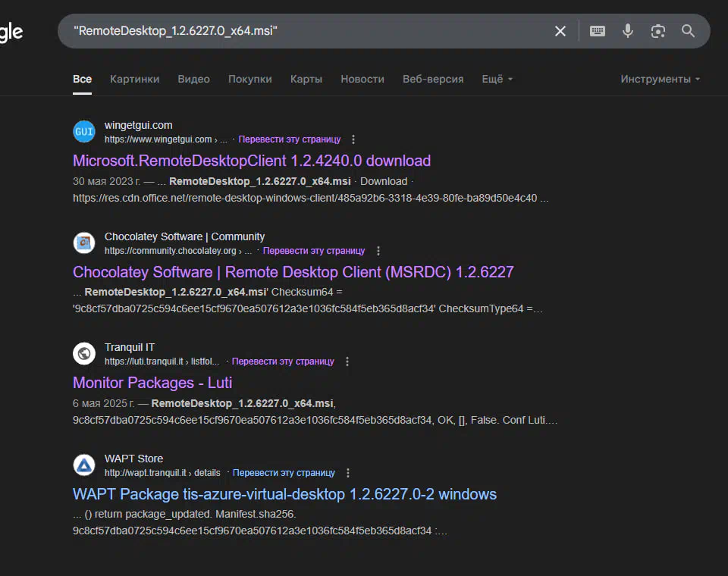Viewport: 728px width, 576px height.
Task: Expand the Ещё dropdown
Action: click(x=497, y=79)
